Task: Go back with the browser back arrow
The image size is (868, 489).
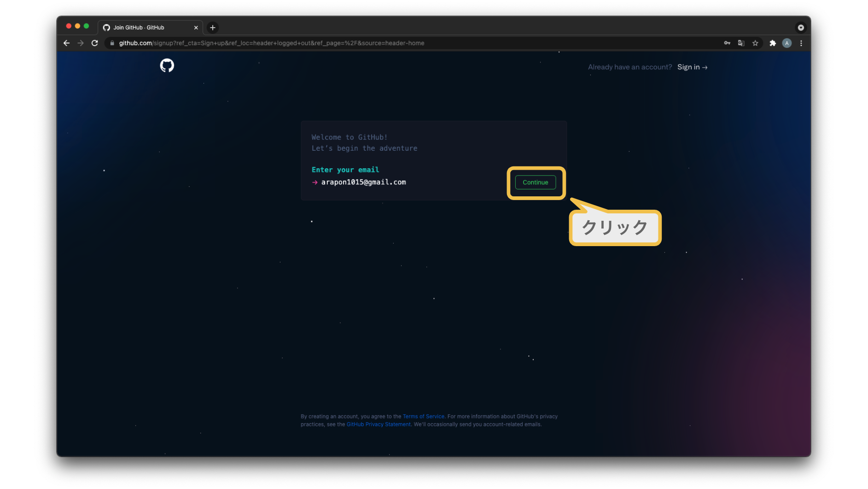Action: (x=67, y=43)
